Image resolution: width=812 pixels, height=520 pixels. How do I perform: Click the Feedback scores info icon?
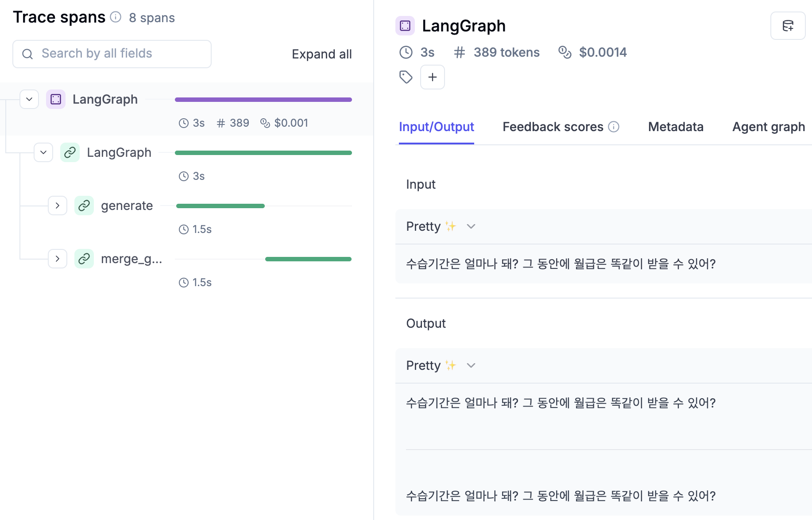tap(614, 127)
